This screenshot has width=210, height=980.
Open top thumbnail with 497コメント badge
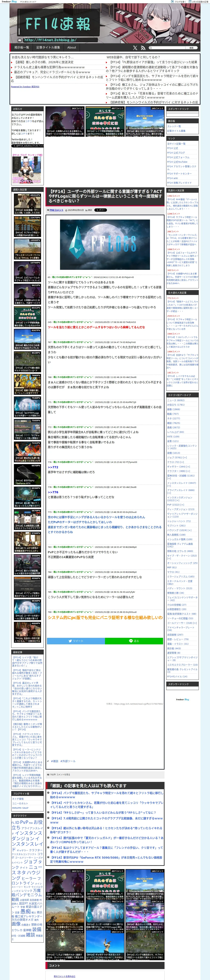tap(105, 121)
